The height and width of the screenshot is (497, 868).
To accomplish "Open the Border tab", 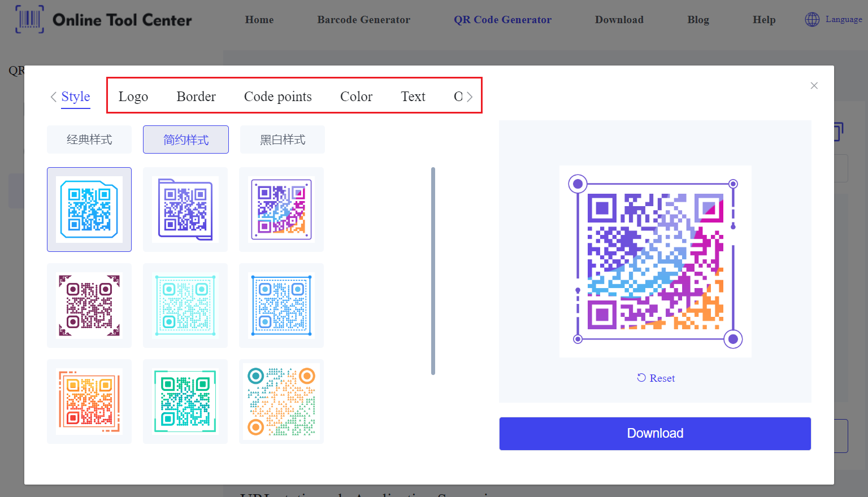I will pos(196,97).
